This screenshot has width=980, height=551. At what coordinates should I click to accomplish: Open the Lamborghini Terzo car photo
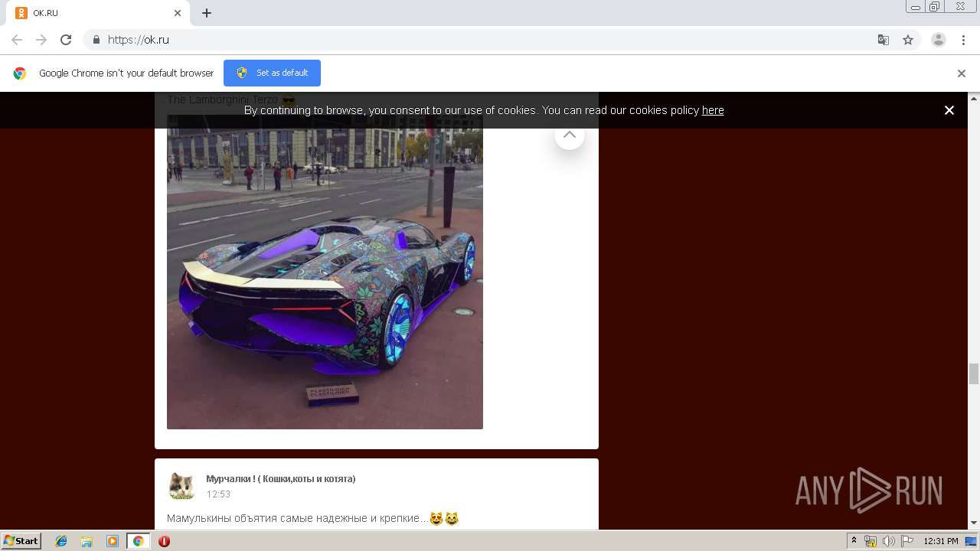pos(325,272)
